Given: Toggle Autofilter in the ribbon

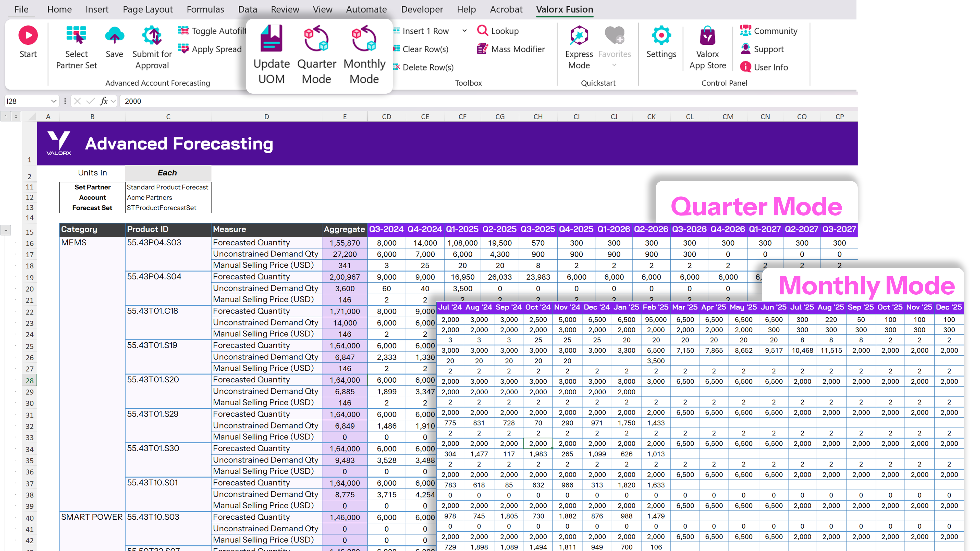Looking at the screenshot, I should click(212, 31).
